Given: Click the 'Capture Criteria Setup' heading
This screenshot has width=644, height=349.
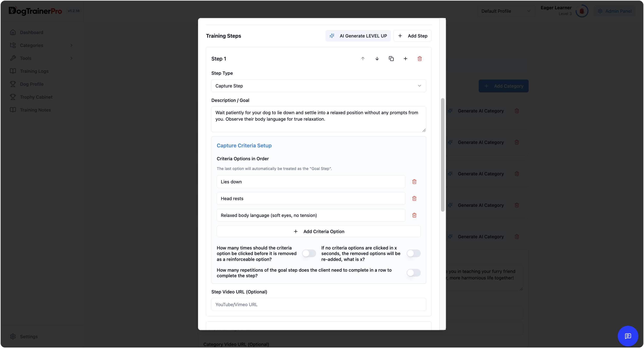Looking at the screenshot, I should pyautogui.click(x=244, y=146).
